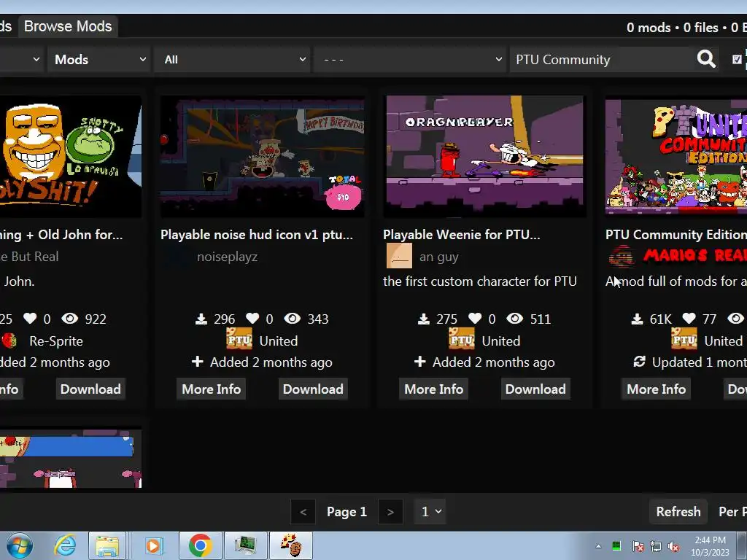Expand the leftmost partially visible dropdown

pyautogui.click(x=21, y=60)
